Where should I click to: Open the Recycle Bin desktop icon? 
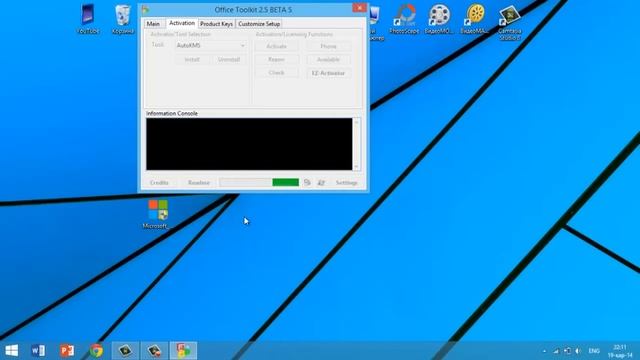click(123, 19)
